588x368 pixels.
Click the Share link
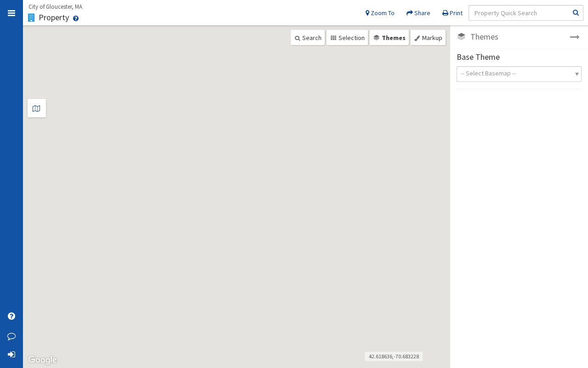coord(418,13)
